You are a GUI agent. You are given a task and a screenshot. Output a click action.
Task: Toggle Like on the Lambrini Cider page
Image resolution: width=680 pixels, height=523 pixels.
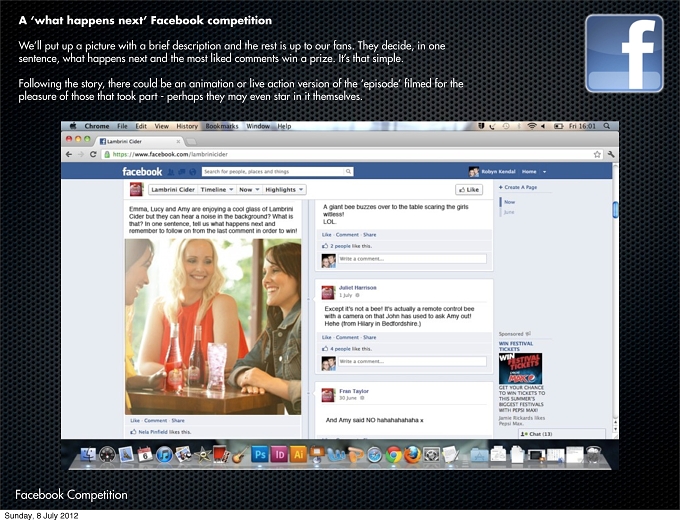[x=469, y=190]
